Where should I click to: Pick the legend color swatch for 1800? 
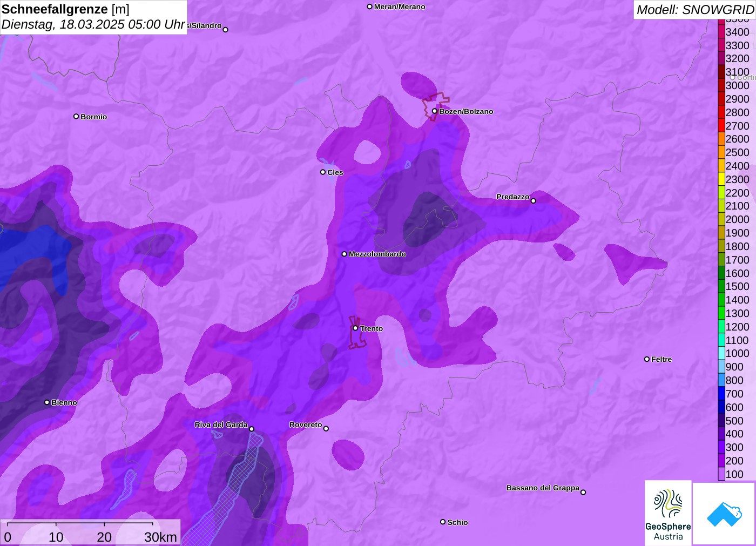pyautogui.click(x=721, y=246)
